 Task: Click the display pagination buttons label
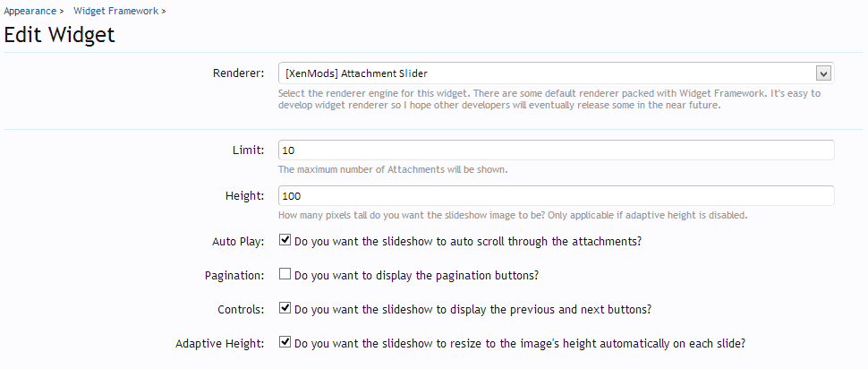click(416, 275)
